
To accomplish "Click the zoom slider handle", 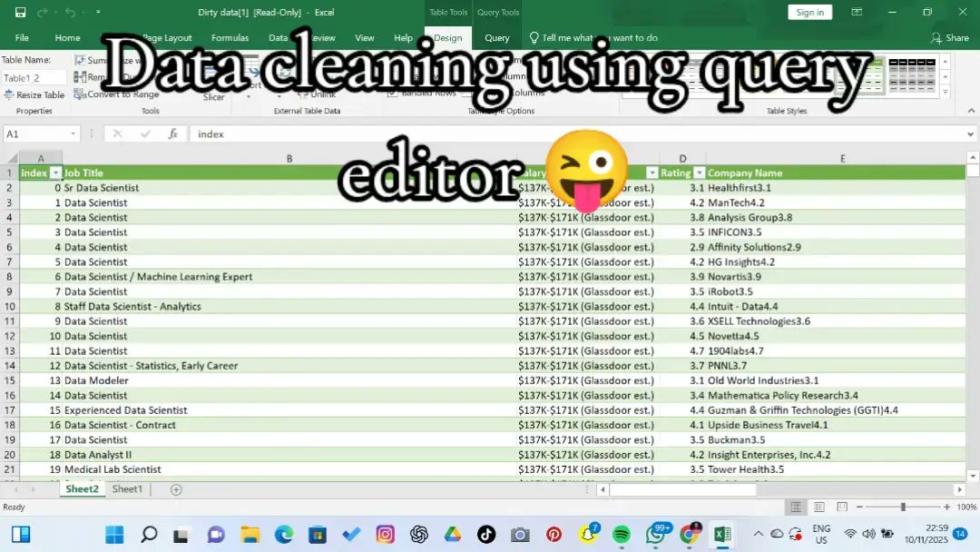I will [x=903, y=507].
